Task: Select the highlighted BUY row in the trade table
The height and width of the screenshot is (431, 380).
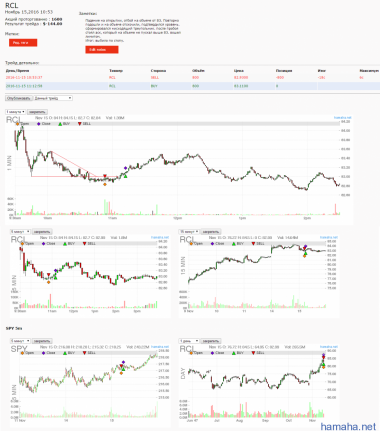Action: 192,86
